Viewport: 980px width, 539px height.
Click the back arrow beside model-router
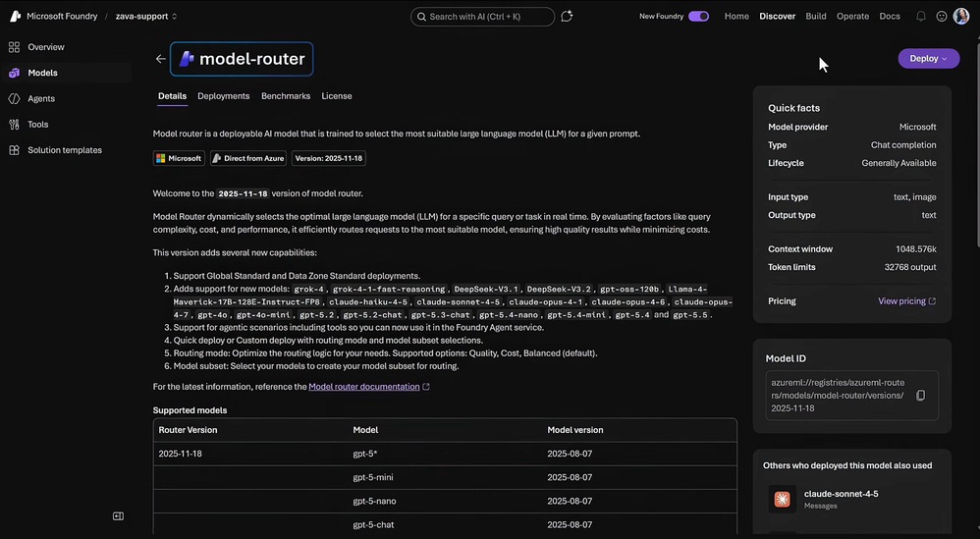coord(161,59)
